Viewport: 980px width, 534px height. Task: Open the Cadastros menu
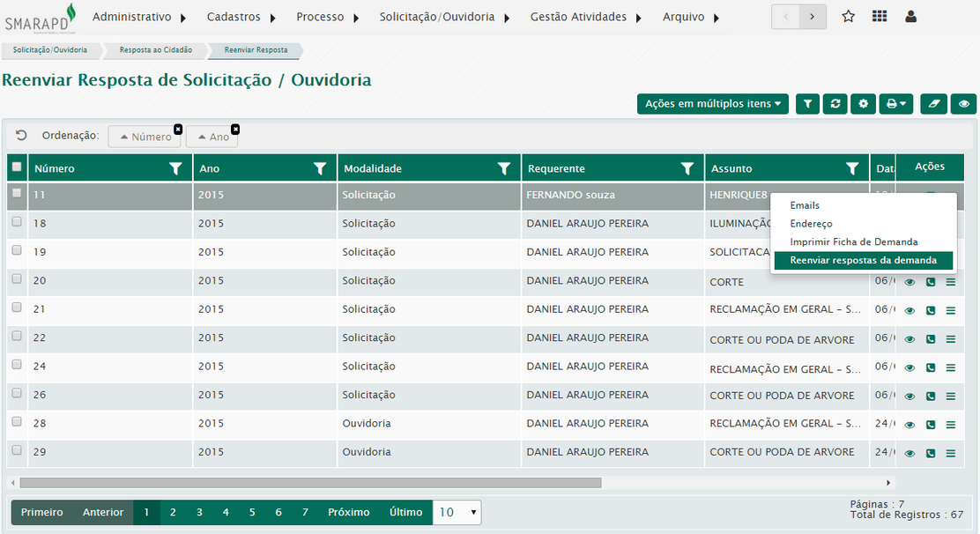pyautogui.click(x=241, y=17)
